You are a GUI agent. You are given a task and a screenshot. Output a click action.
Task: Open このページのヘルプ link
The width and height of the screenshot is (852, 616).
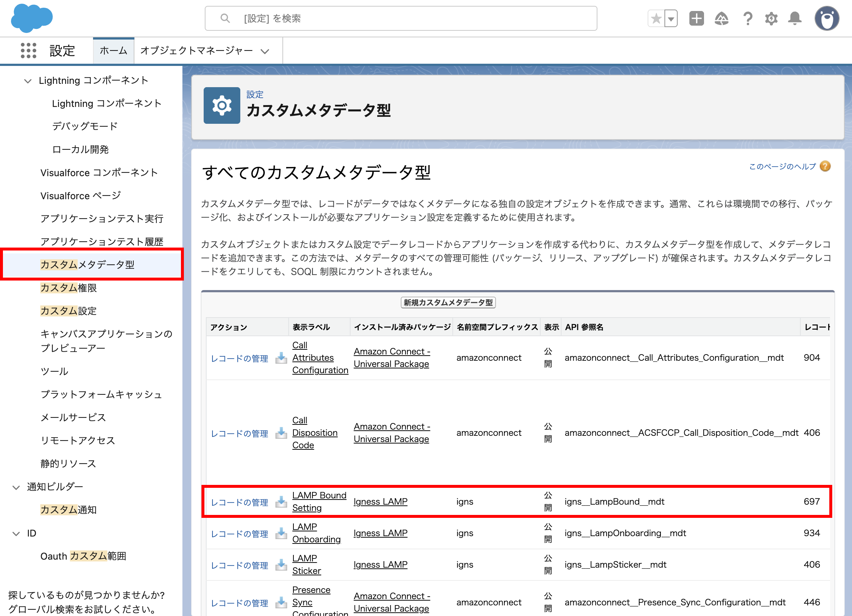pos(782,166)
